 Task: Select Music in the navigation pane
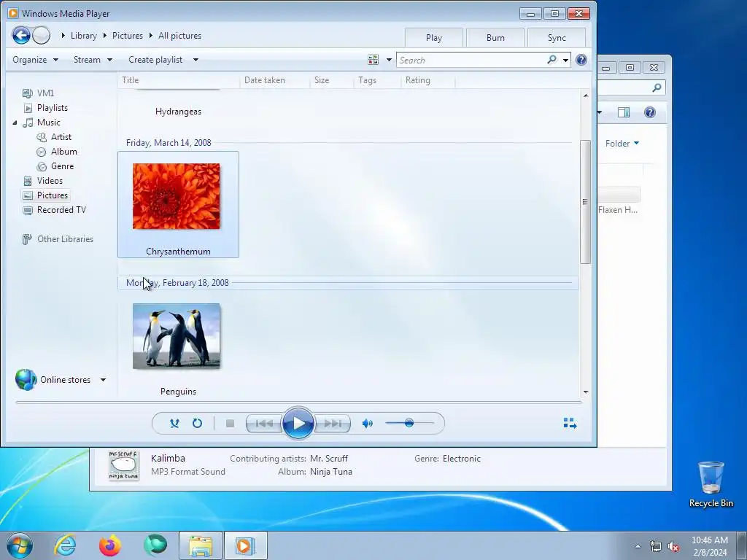(49, 122)
